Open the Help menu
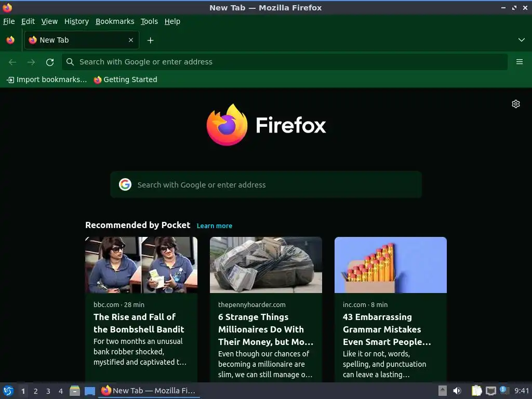Viewport: 532px width, 399px height. pyautogui.click(x=172, y=21)
